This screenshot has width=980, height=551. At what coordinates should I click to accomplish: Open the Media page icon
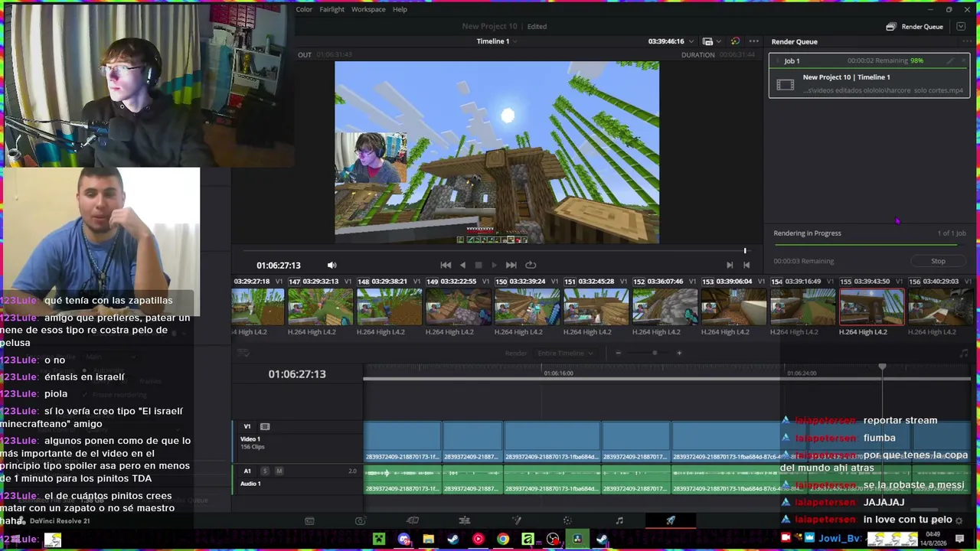pyautogui.click(x=309, y=521)
